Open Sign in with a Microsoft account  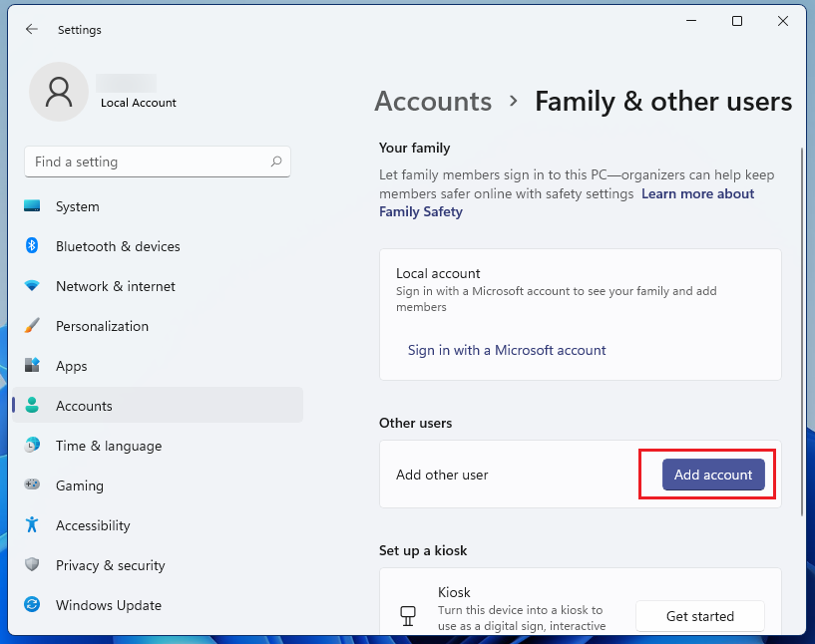point(506,350)
